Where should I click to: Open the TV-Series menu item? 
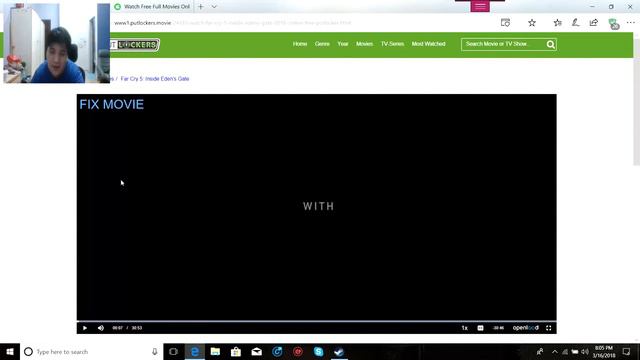(392, 44)
